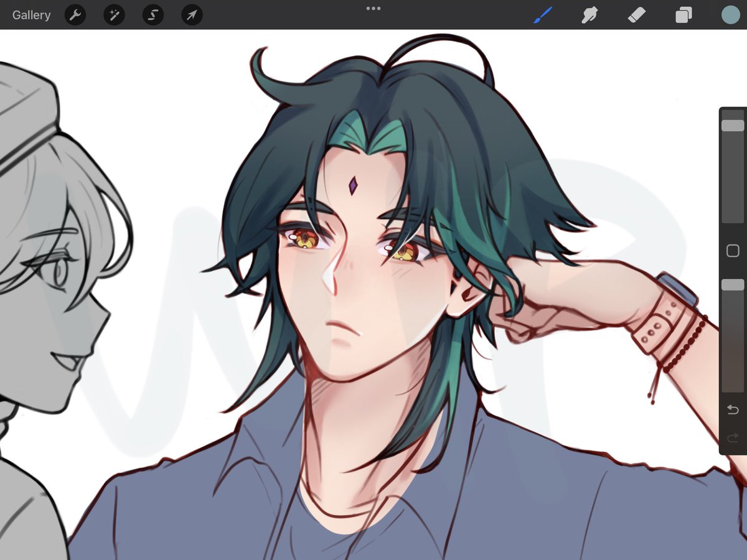The height and width of the screenshot is (560, 747).
Task: Tap the sidebar modify square button
Action: [733, 251]
